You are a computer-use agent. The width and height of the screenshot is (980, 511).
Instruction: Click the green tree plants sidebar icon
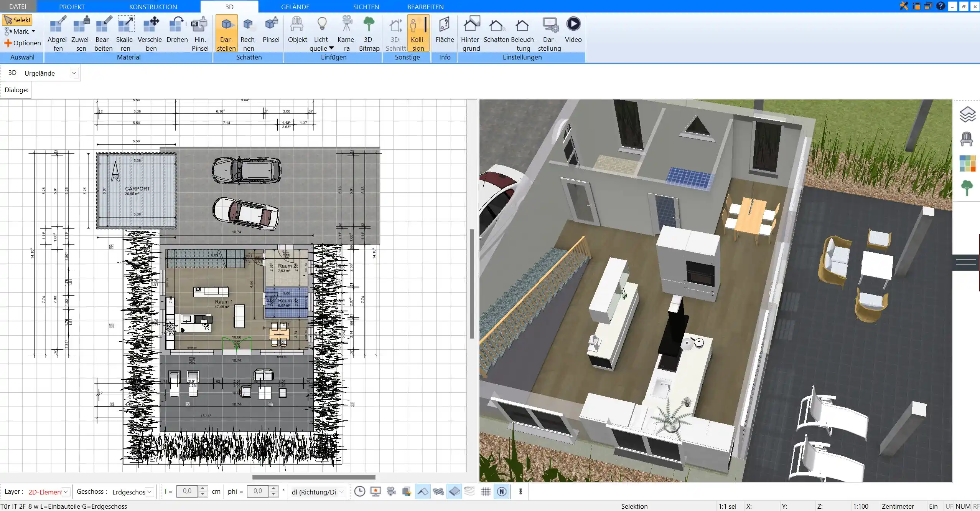tap(967, 188)
